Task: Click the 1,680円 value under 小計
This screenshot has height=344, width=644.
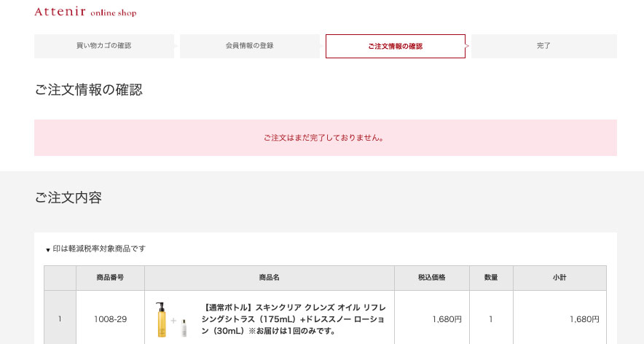Action: (x=584, y=319)
